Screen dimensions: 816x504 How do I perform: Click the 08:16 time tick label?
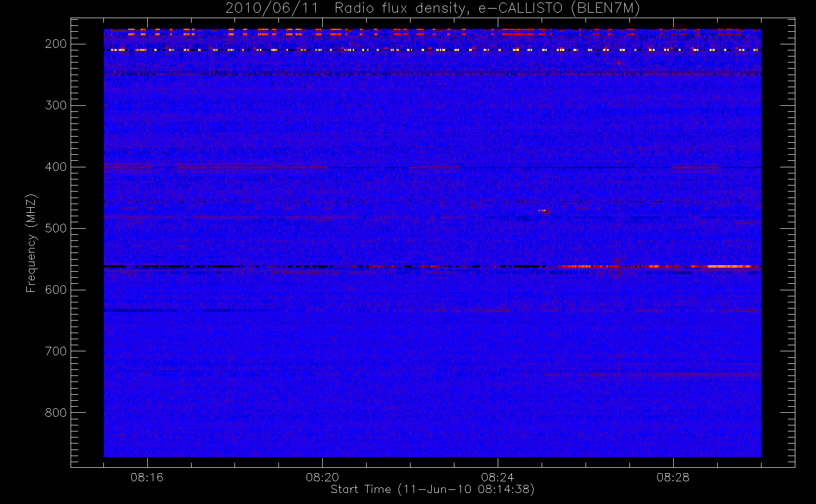(x=147, y=477)
